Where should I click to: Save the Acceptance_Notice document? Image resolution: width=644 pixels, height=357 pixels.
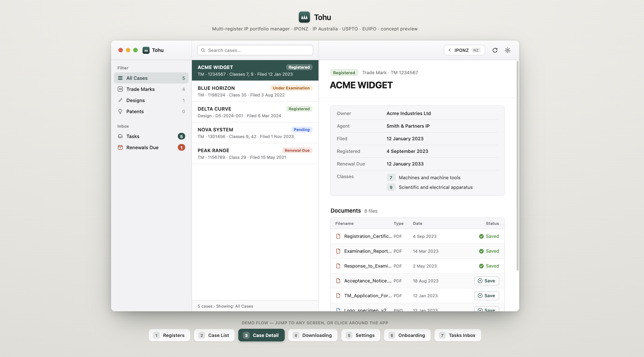(x=487, y=281)
